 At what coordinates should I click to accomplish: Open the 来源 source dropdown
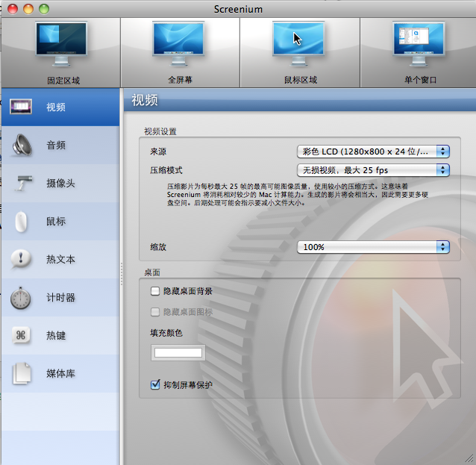[373, 152]
